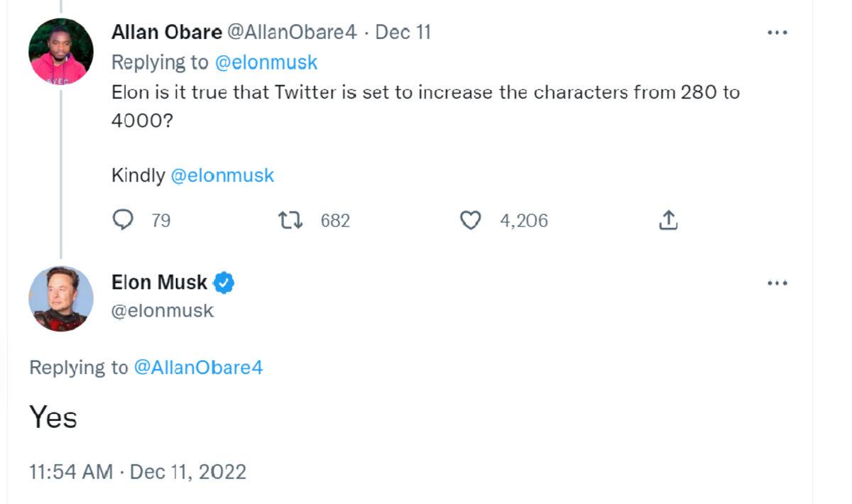Open the three-dot menu on Allan's tweet
Image resolution: width=852 pixels, height=504 pixels.
pos(778,32)
